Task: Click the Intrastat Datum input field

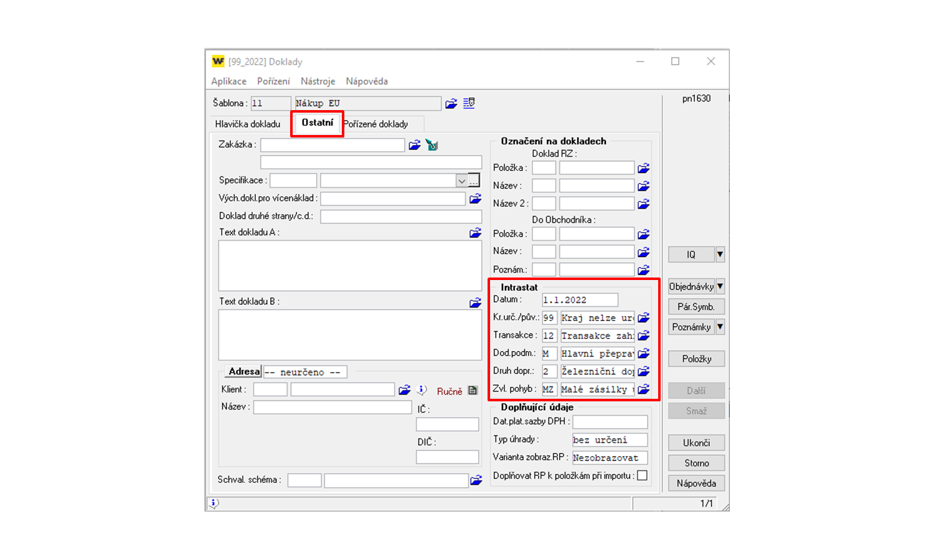Action: (579, 300)
